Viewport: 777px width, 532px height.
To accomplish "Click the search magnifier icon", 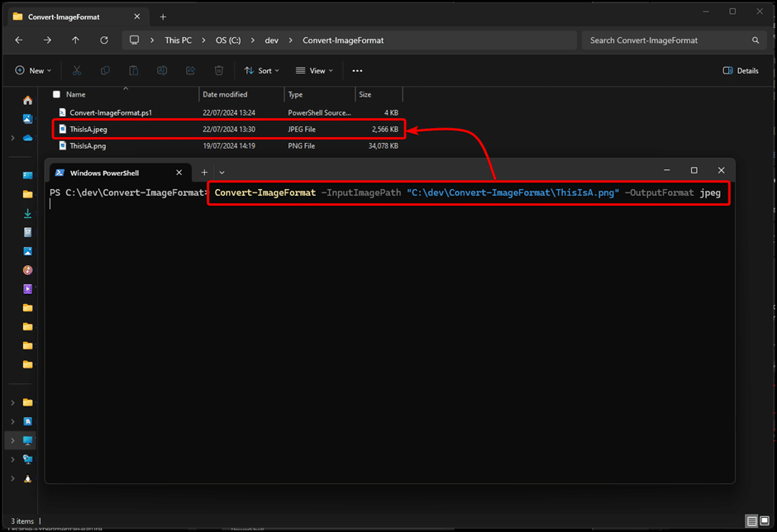I will point(756,40).
